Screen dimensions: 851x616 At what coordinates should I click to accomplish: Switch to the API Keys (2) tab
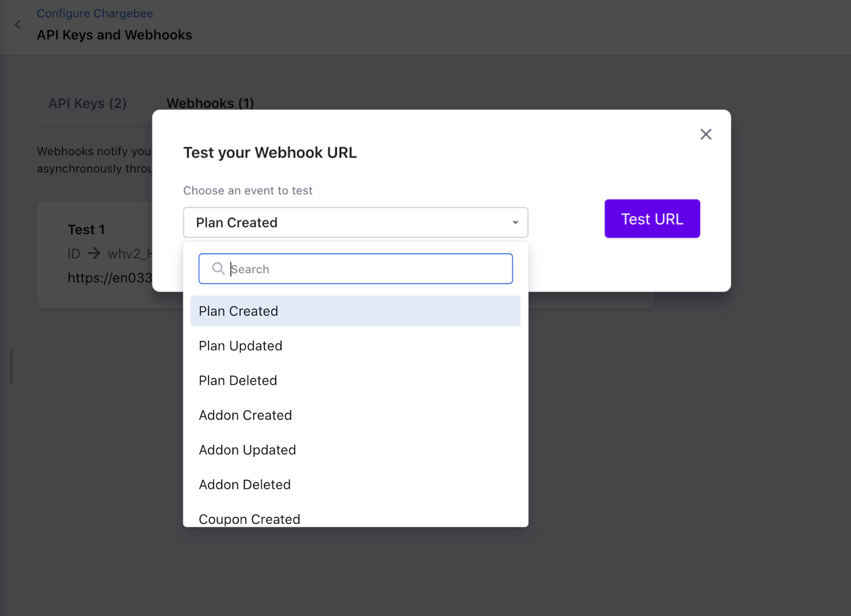pos(88,103)
